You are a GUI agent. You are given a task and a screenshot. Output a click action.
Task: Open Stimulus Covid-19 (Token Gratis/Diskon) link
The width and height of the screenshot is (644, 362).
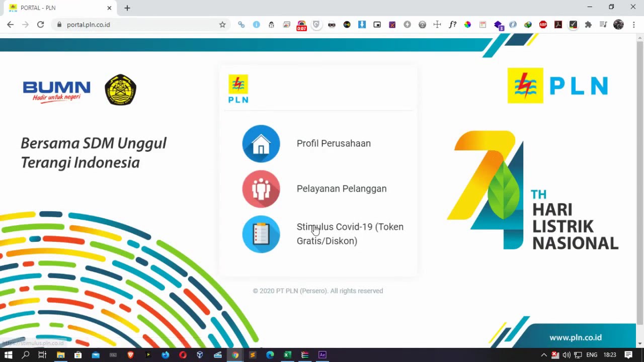click(x=350, y=234)
